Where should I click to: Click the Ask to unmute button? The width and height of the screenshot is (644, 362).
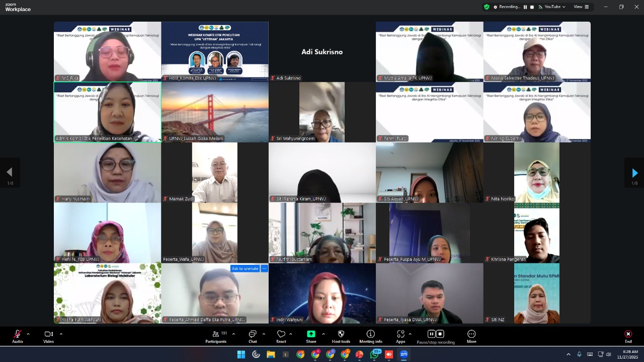[245, 268]
